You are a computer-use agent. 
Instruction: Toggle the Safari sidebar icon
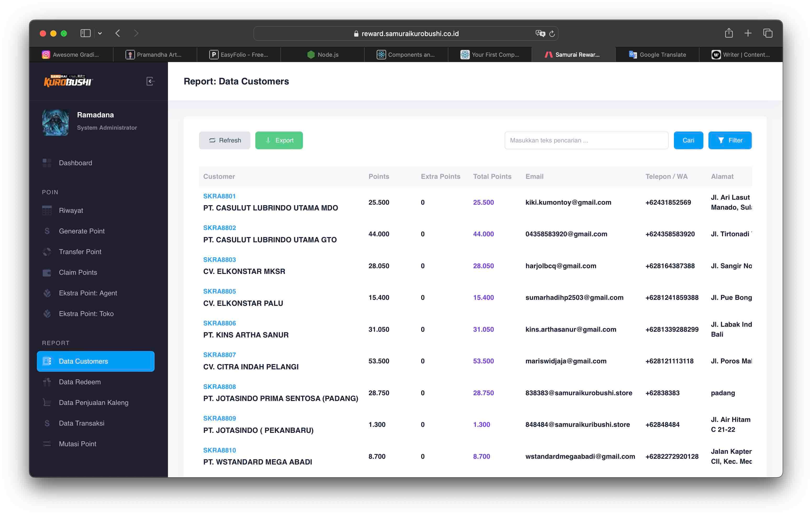(85, 33)
